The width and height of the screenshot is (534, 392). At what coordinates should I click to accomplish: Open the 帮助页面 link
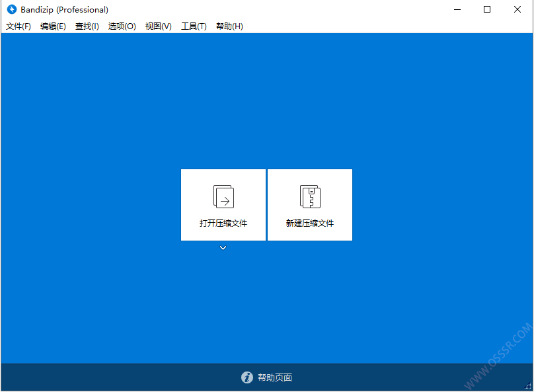(x=275, y=377)
